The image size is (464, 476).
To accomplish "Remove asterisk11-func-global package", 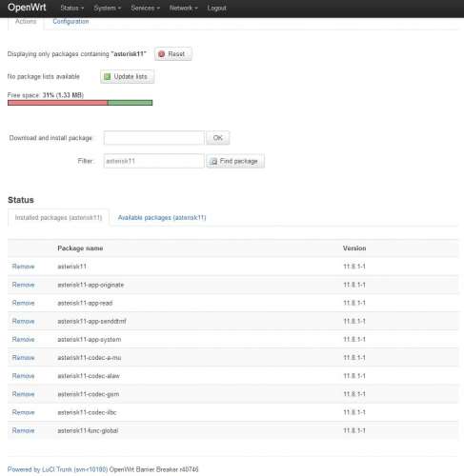I will (23, 430).
